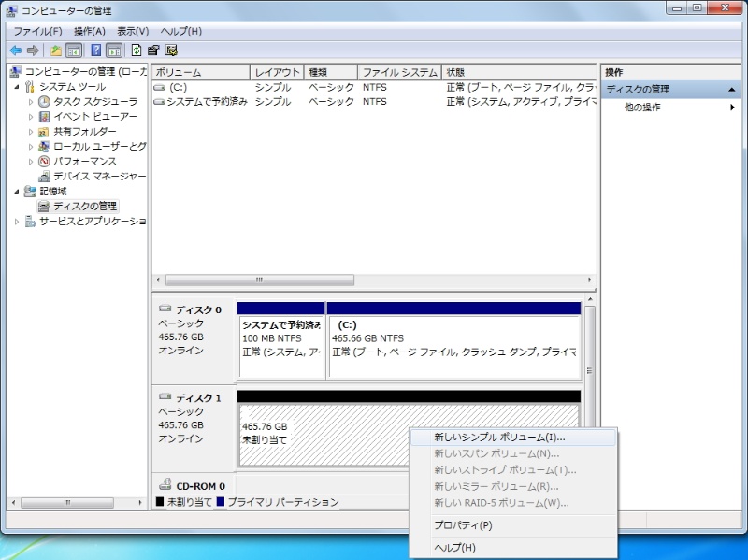The width and height of the screenshot is (748, 560).
Task: Select プロパティ(P) in the context menu
Action: pos(463,525)
